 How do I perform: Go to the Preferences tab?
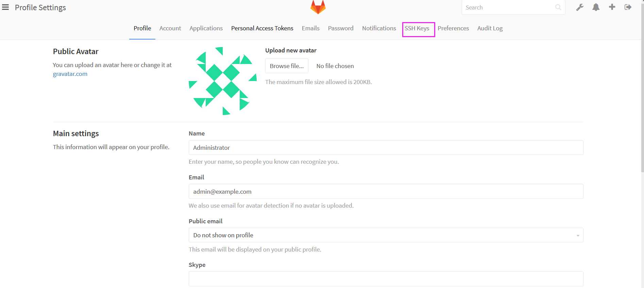[x=453, y=28]
